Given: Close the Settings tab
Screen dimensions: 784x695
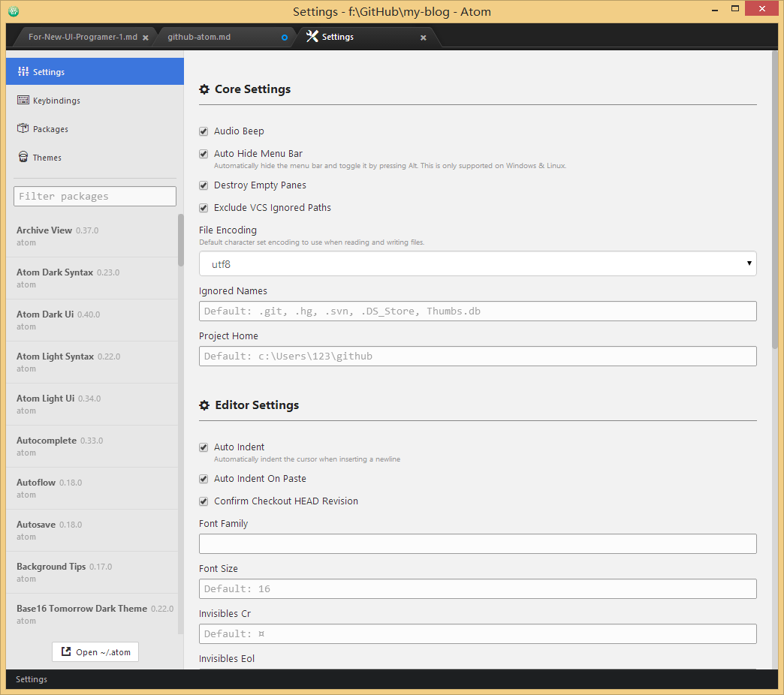Looking at the screenshot, I should [423, 38].
